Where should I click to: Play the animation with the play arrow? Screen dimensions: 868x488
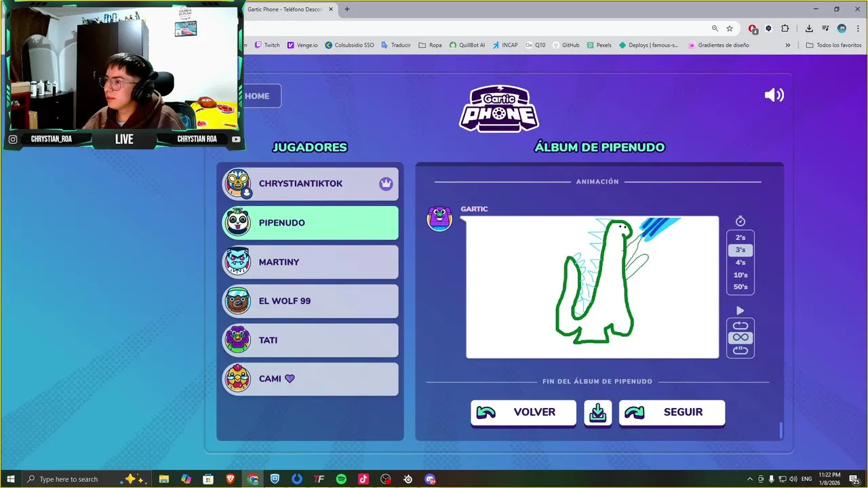point(741,310)
